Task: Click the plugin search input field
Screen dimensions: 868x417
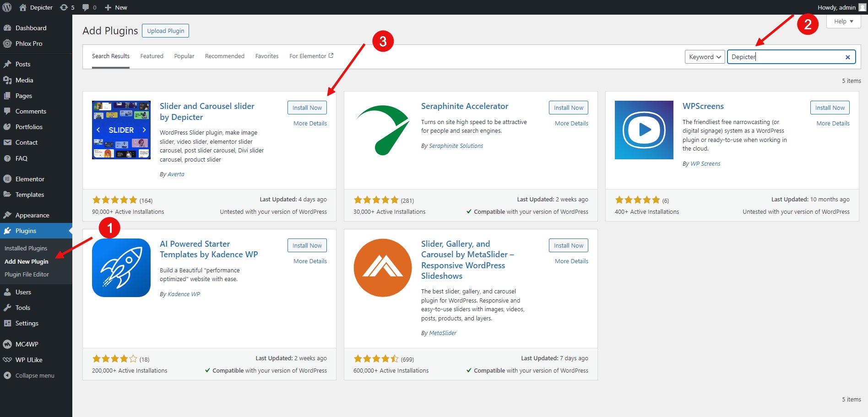Action: click(786, 57)
